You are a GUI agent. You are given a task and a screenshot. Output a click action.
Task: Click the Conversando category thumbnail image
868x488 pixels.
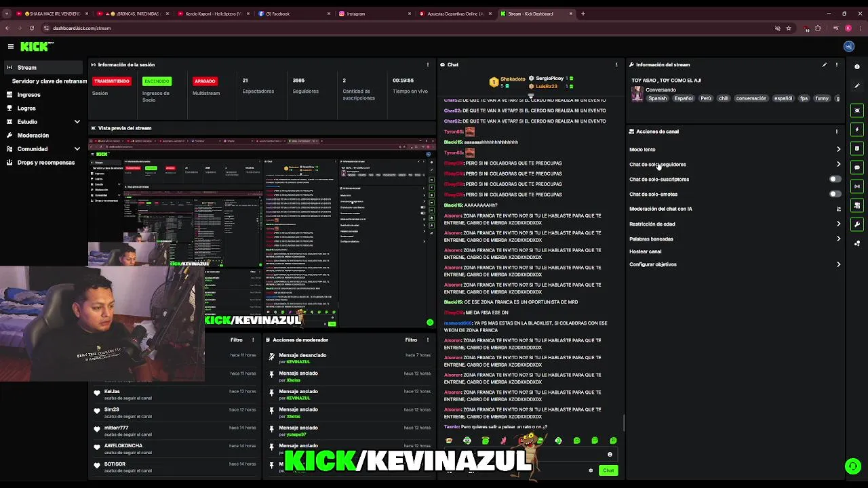(637, 94)
